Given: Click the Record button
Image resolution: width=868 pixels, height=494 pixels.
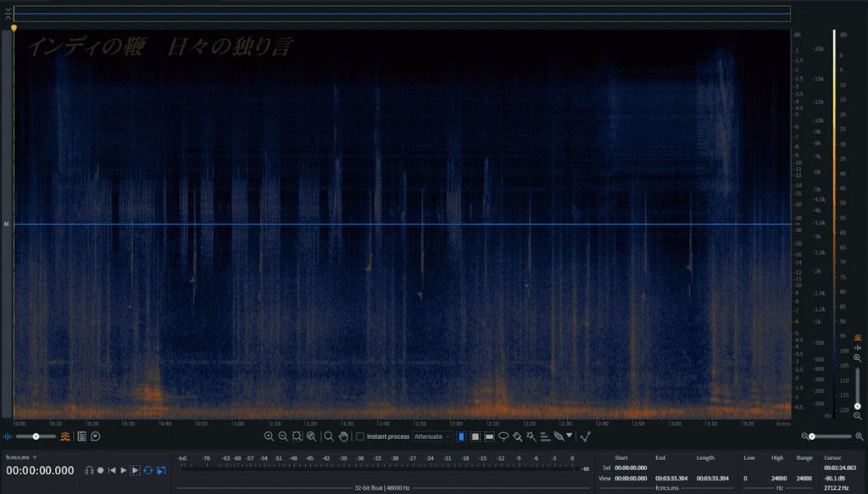Looking at the screenshot, I should [100, 470].
